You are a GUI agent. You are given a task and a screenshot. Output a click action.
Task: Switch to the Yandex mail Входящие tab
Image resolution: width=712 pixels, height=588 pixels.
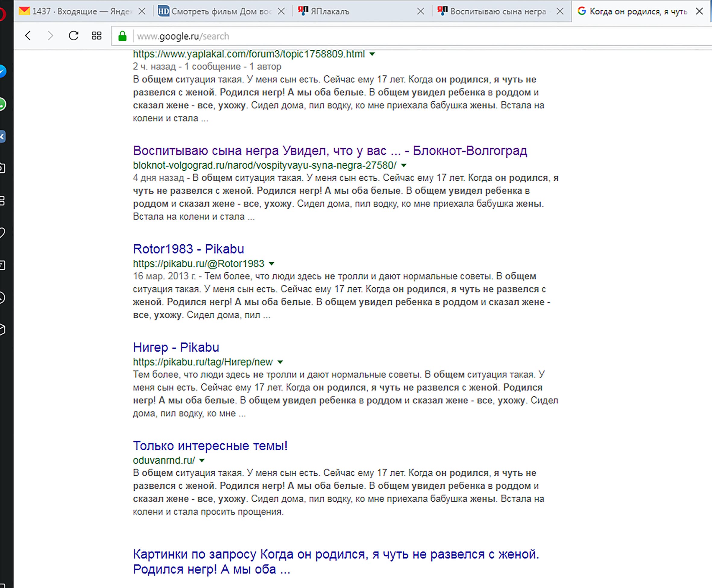[x=83, y=11]
